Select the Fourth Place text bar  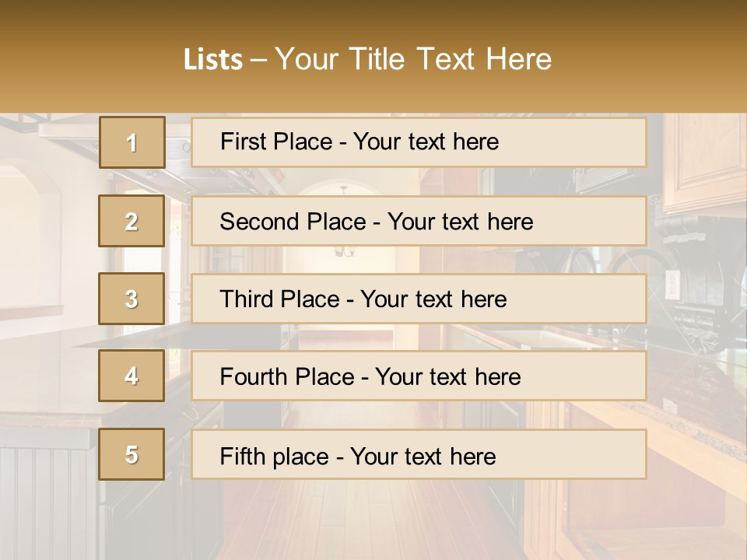(x=419, y=376)
